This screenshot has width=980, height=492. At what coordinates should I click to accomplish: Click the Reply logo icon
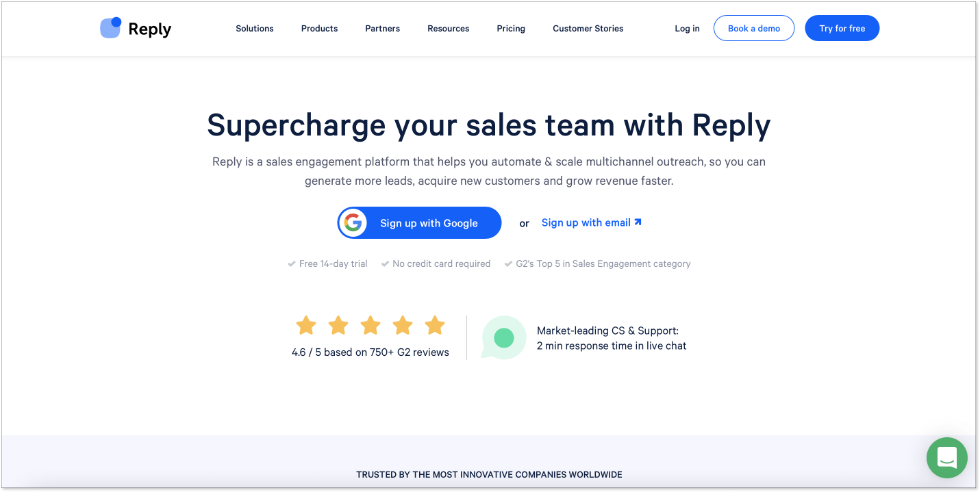click(110, 28)
